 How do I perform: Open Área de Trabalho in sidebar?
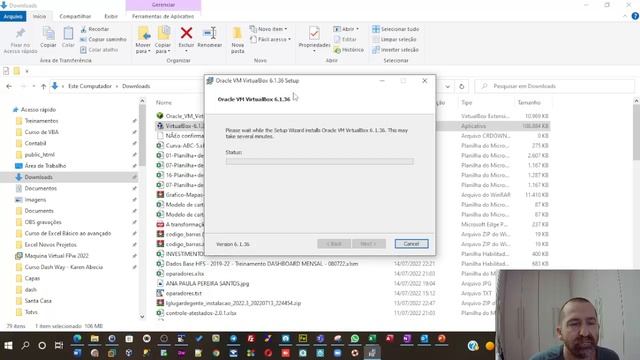tap(45, 166)
